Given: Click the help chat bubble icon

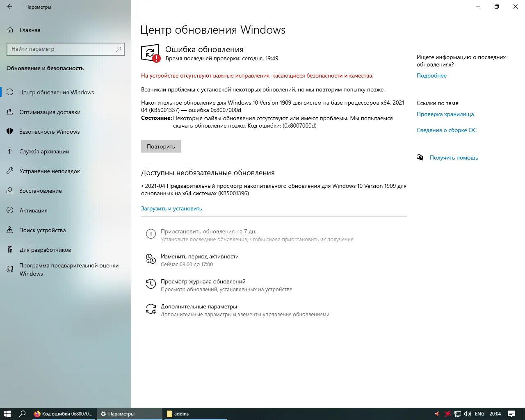Looking at the screenshot, I should click(420, 157).
